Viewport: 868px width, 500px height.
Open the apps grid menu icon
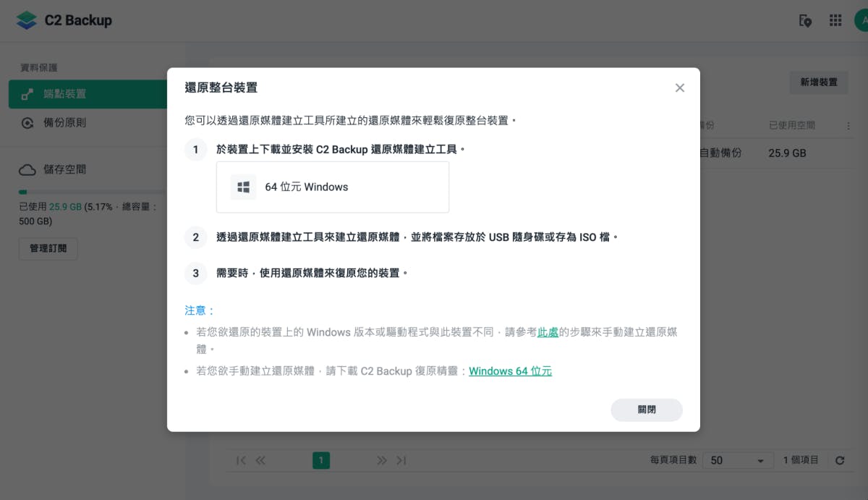click(835, 20)
